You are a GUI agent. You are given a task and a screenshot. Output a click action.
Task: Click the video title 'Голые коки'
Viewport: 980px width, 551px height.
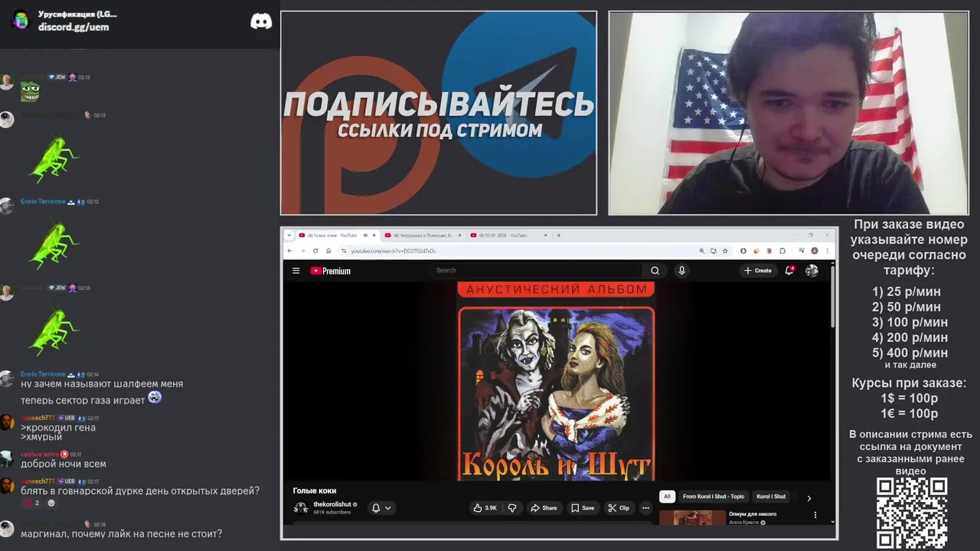coord(315,491)
